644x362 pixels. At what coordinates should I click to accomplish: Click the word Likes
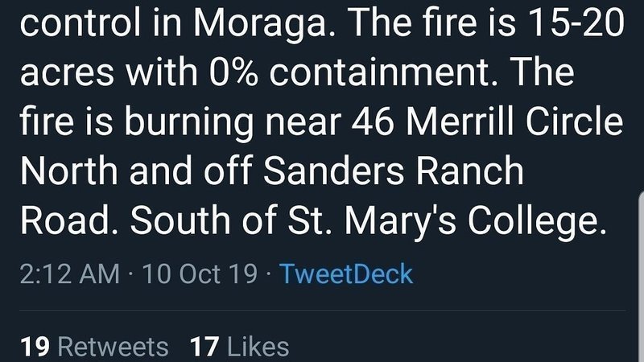pyautogui.click(x=258, y=347)
